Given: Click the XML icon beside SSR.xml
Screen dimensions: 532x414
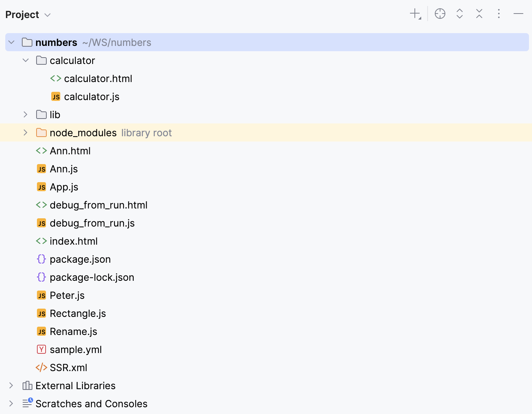Looking at the screenshot, I should coord(41,367).
